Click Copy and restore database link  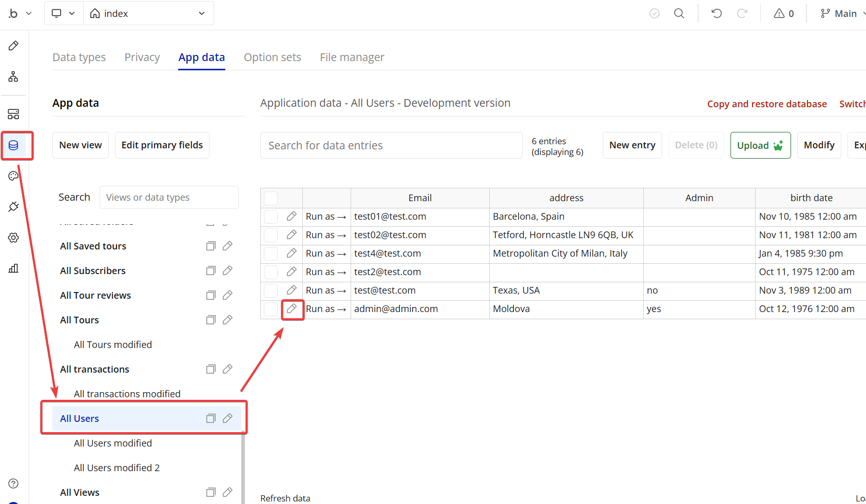(766, 104)
